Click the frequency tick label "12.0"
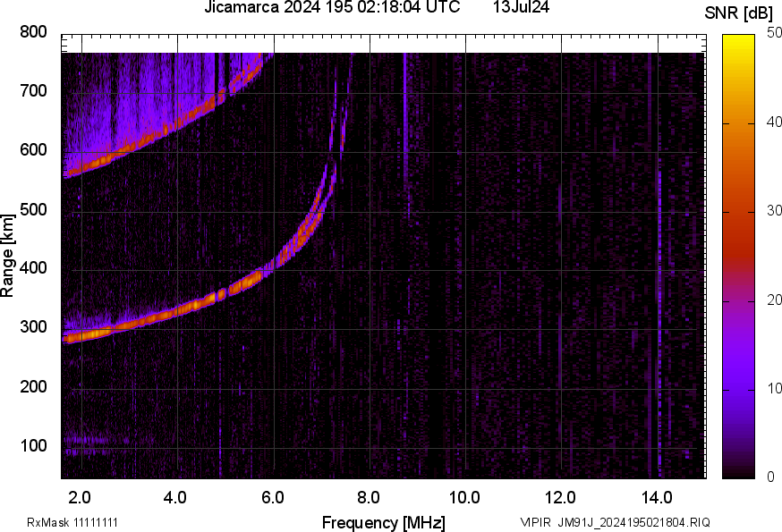782x532 pixels. click(561, 498)
